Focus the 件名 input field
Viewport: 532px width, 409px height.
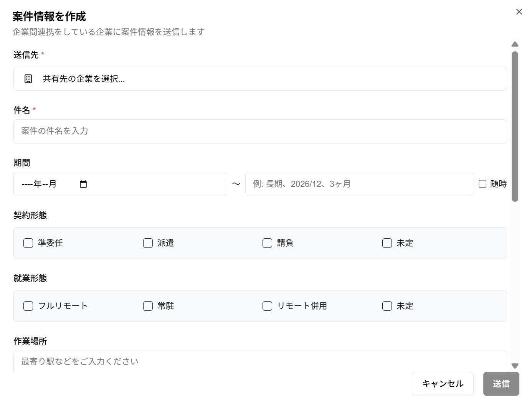tap(260, 132)
